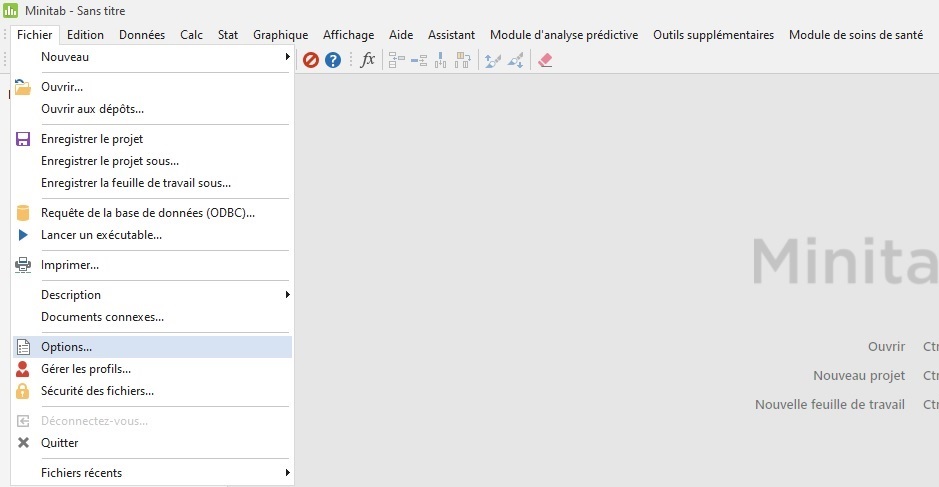Click the red Cancel icon in toolbar
Screen dimensions: 939x487
310,60
